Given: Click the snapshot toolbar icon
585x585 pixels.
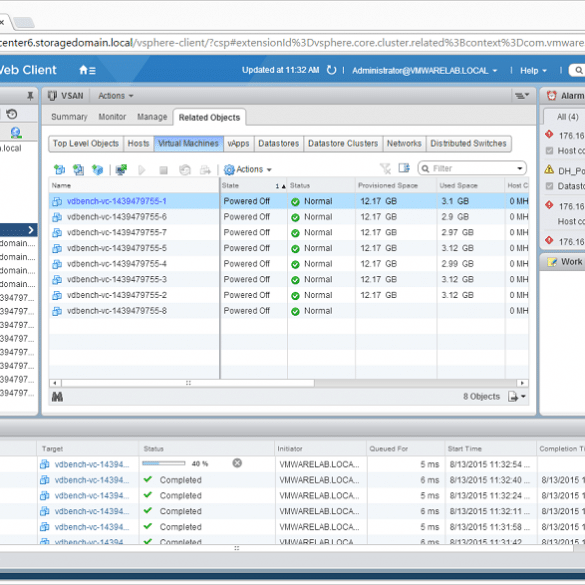Looking at the screenshot, I should pos(185,170).
